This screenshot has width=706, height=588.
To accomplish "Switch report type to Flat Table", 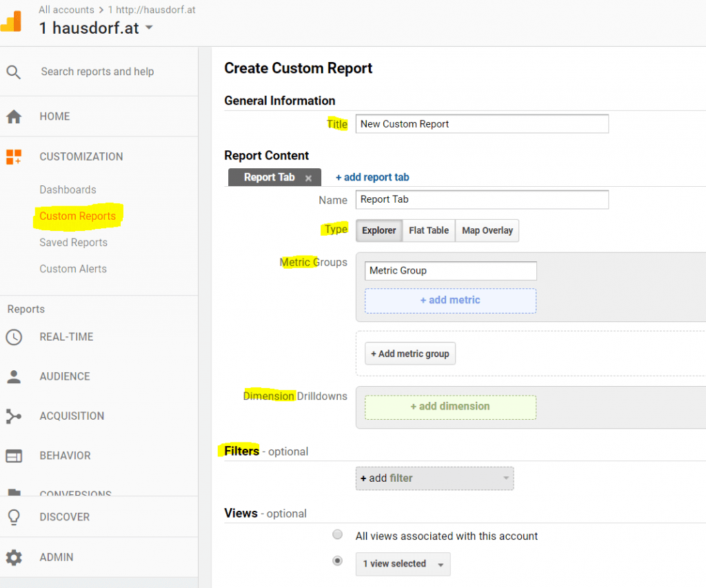I will click(x=428, y=230).
